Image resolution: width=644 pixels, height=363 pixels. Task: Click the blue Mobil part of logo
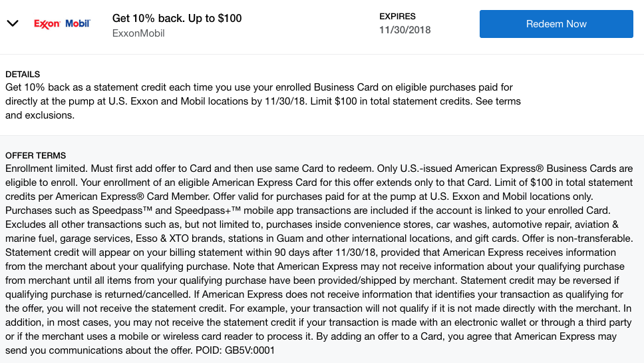[77, 24]
